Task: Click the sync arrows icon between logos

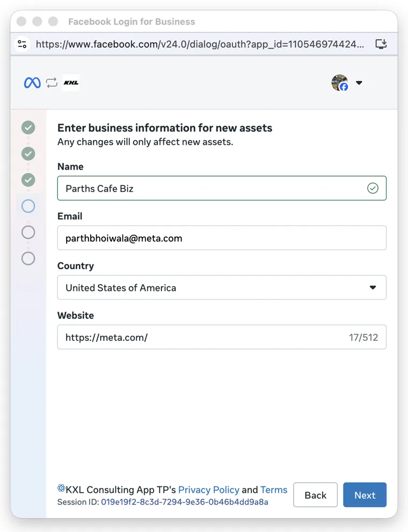Action: tap(52, 83)
